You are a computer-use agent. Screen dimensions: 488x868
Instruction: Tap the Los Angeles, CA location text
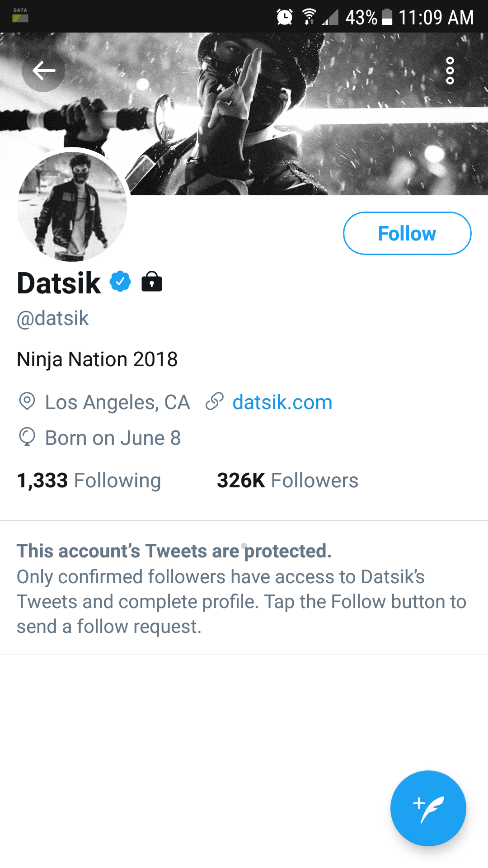pos(117,402)
